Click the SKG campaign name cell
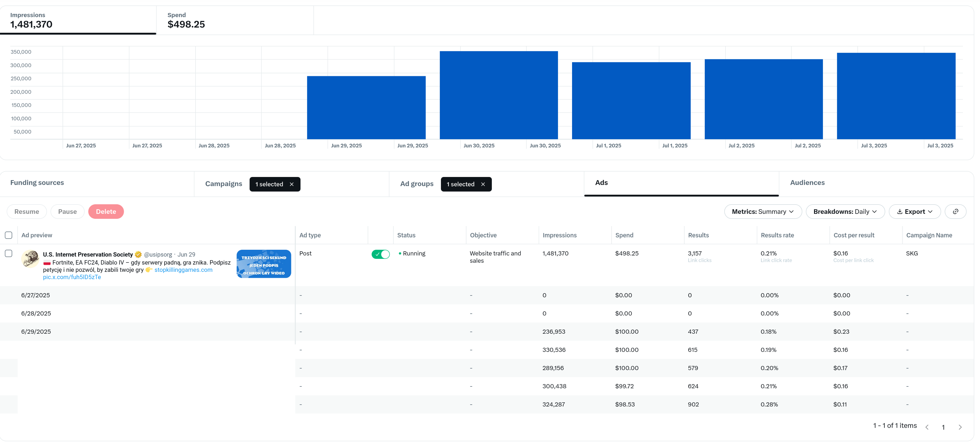980x447 pixels. pos(912,254)
